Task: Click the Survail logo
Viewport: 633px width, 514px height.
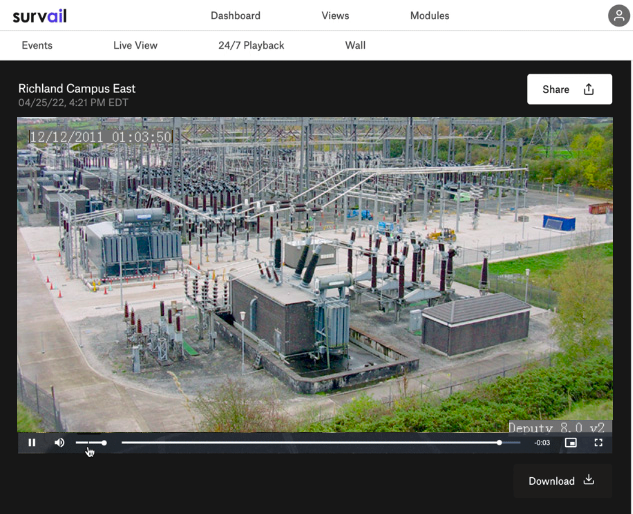Action: tap(39, 15)
